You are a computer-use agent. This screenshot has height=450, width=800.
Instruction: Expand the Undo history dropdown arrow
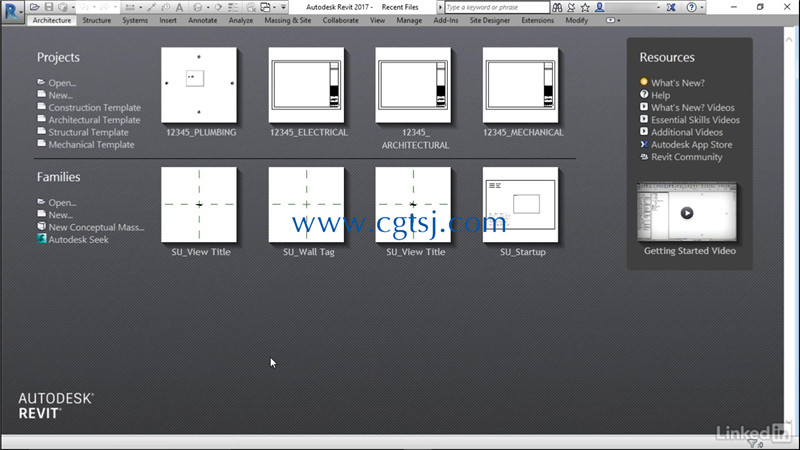(94, 7)
